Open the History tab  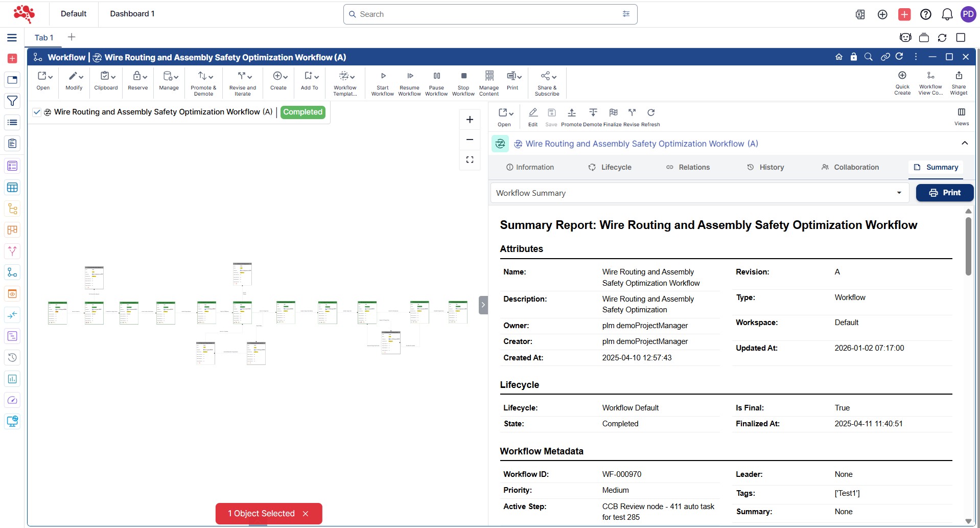coord(765,167)
